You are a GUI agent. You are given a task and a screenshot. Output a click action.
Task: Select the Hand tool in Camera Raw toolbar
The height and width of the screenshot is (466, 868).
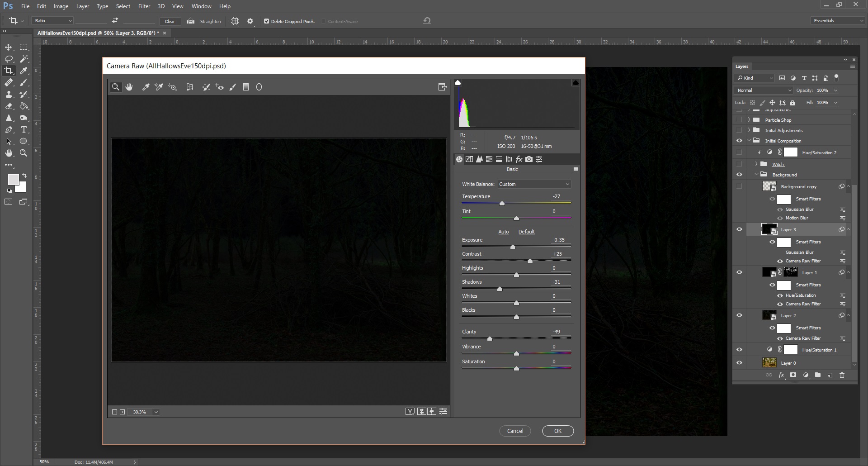pyautogui.click(x=129, y=87)
